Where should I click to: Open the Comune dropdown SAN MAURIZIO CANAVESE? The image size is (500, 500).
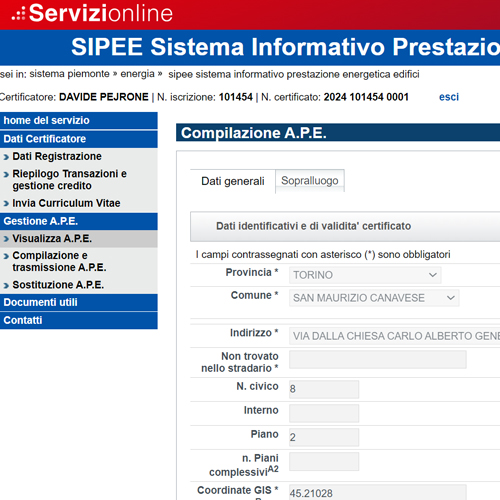pos(374,298)
